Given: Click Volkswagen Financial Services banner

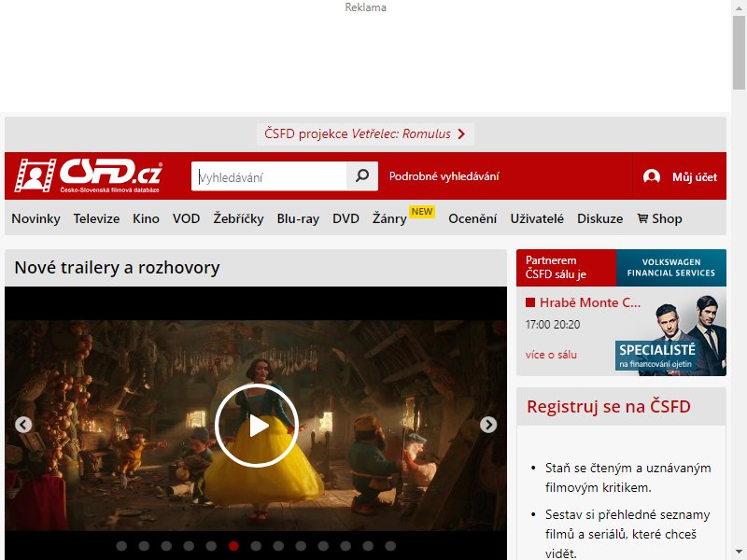Looking at the screenshot, I should click(x=670, y=268).
